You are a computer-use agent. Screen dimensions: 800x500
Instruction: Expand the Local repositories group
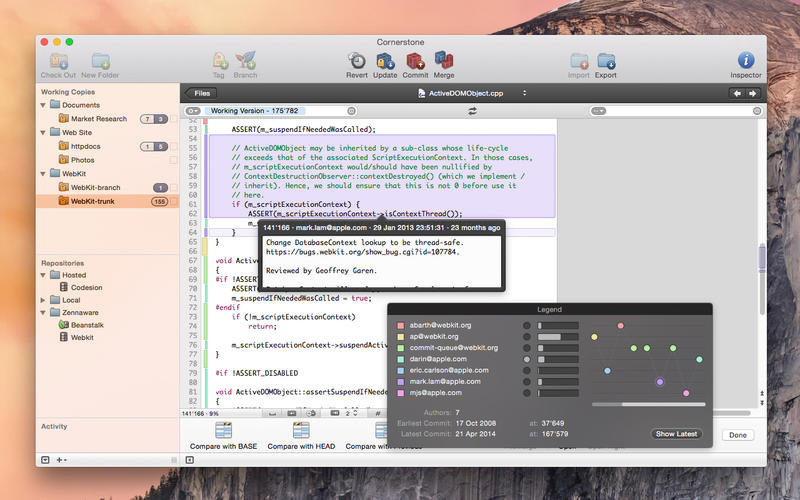click(x=43, y=300)
